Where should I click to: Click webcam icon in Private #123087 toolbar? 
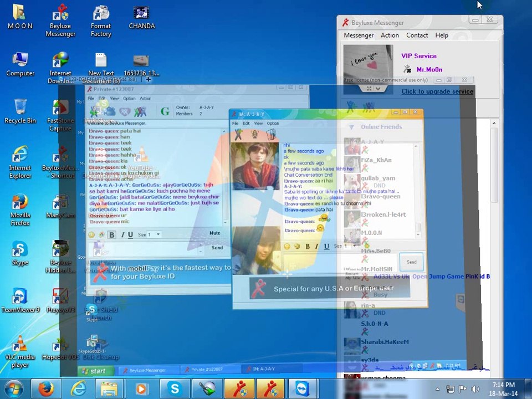click(x=110, y=111)
